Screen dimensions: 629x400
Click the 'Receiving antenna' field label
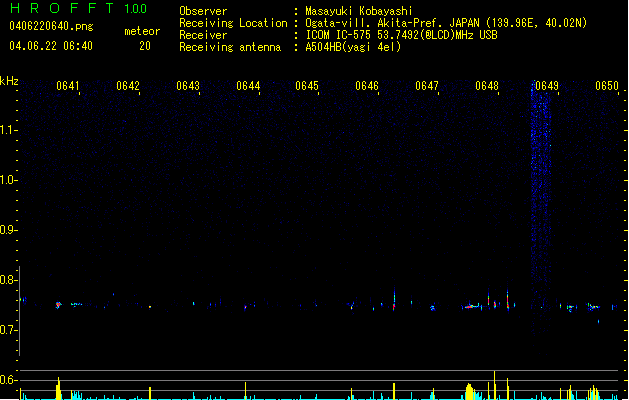tap(230, 47)
